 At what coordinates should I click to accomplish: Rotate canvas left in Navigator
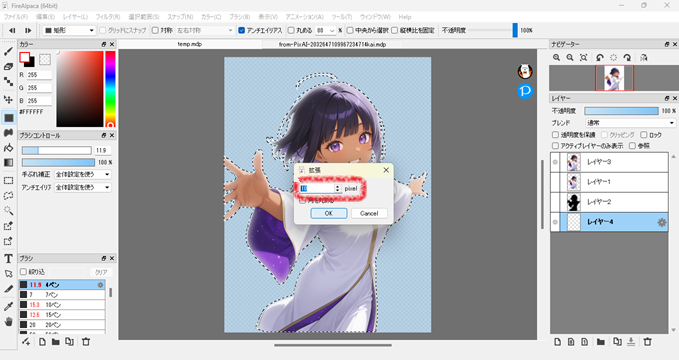[600, 58]
